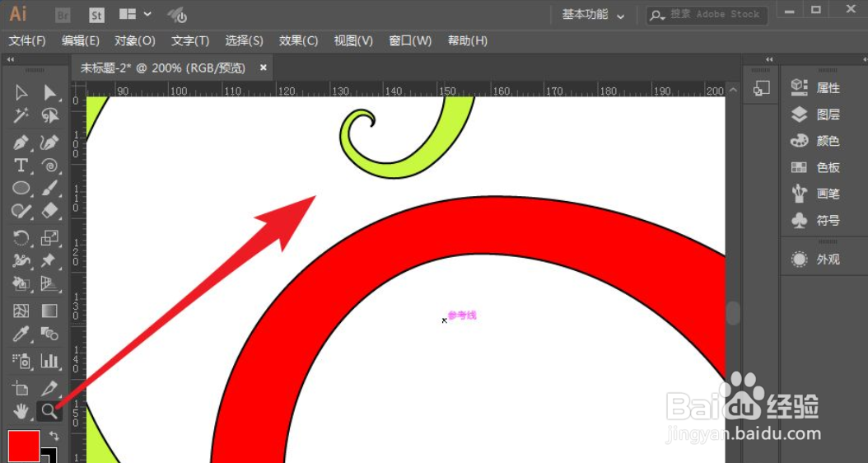The image size is (868, 463).
Task: Select the Spiral tool
Action: [49, 165]
